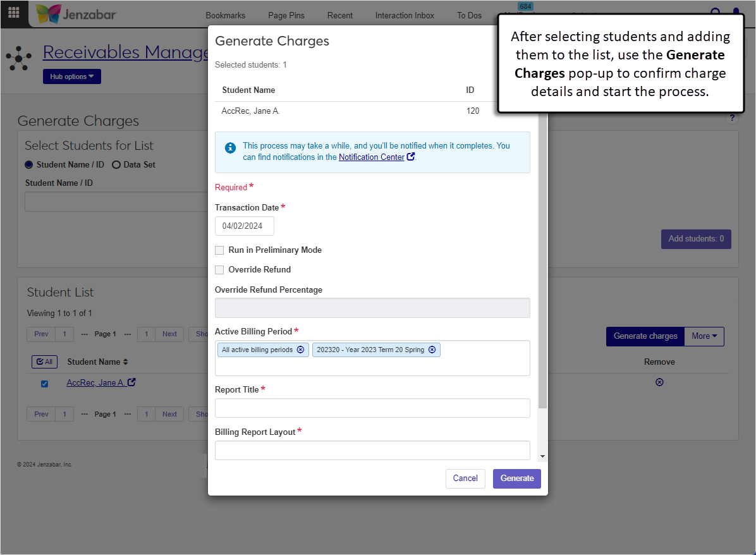Screen dimensions: 756x555
Task: Open the Notification Center external link icon
Action: pos(411,157)
